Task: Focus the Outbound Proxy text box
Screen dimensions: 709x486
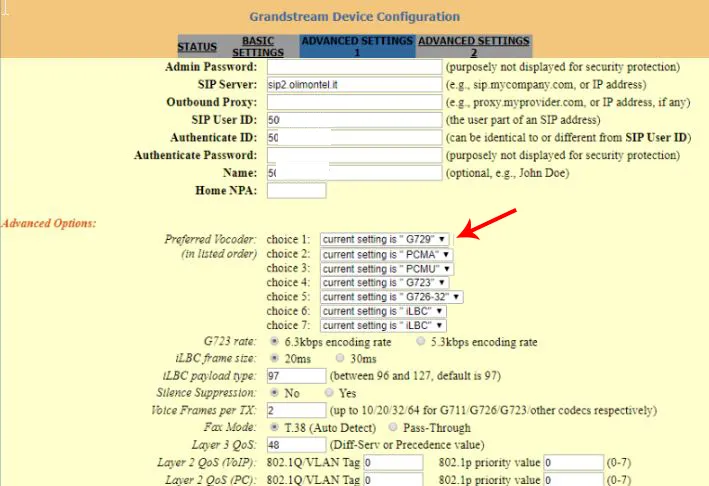Action: point(354,103)
